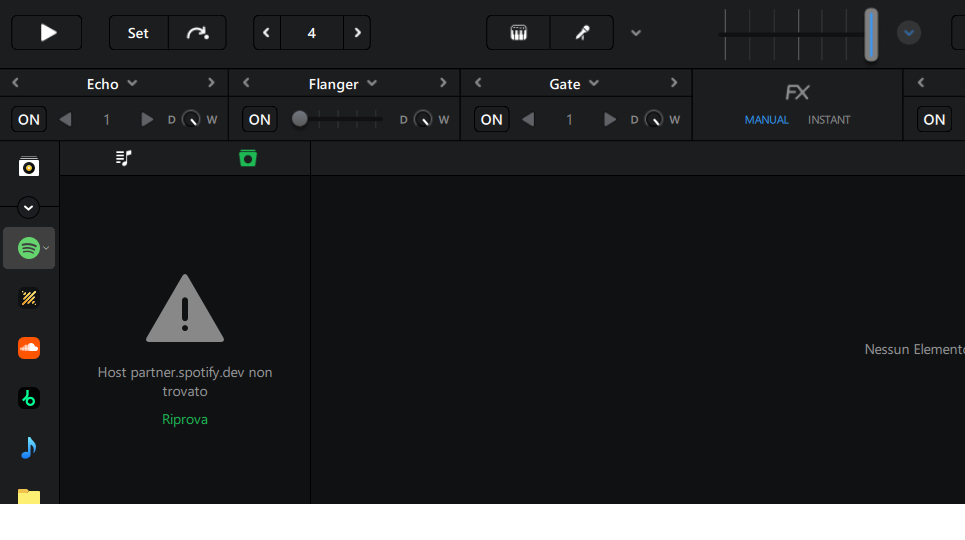The image size is (965, 540).
Task: Click the Nessun Elemento text
Action: pyautogui.click(x=915, y=349)
